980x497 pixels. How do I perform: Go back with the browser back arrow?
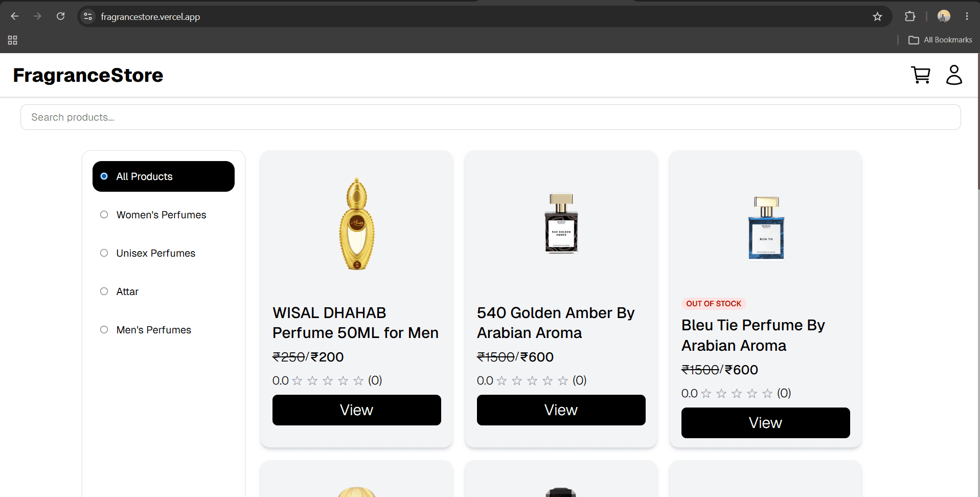coord(15,16)
